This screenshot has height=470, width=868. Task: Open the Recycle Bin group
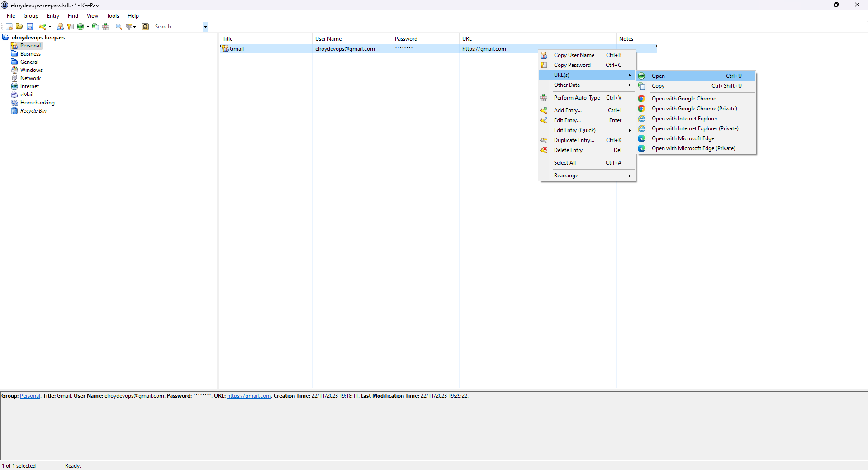[33, 111]
